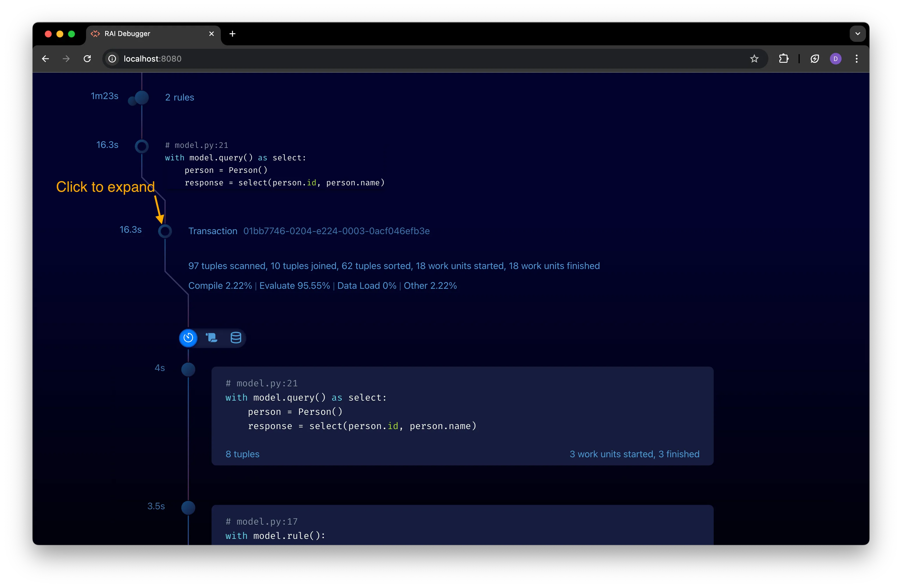902x588 pixels.
Task: Open Chrome three-dot menu
Action: coord(856,59)
